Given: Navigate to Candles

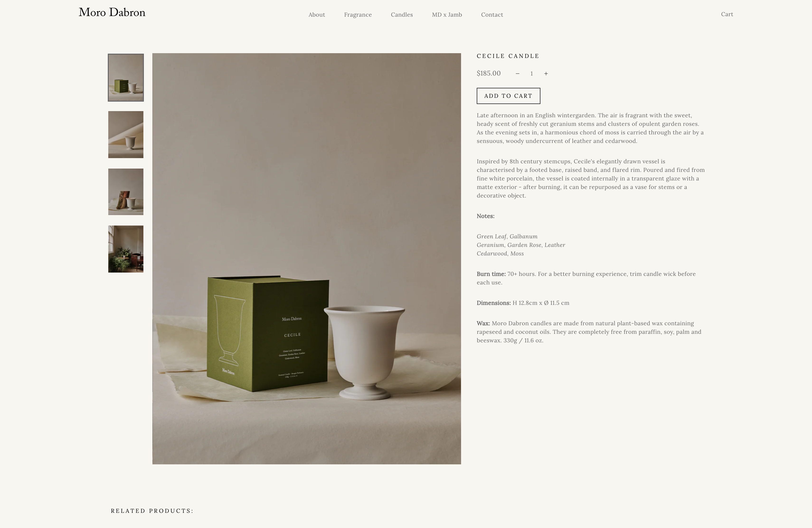Looking at the screenshot, I should point(402,15).
